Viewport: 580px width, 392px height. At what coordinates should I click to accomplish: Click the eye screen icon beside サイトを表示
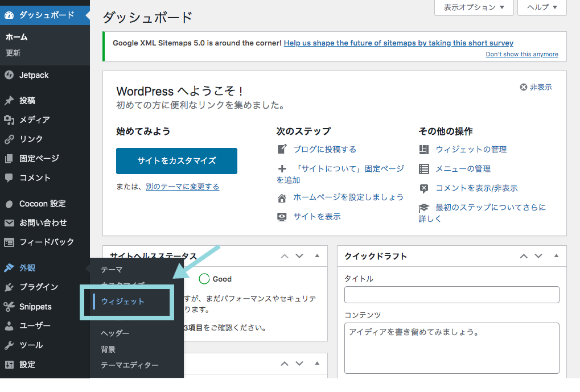click(x=282, y=217)
